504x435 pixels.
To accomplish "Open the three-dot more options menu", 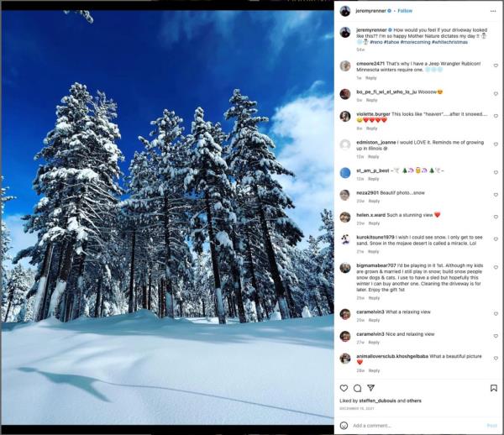I will [x=493, y=11].
